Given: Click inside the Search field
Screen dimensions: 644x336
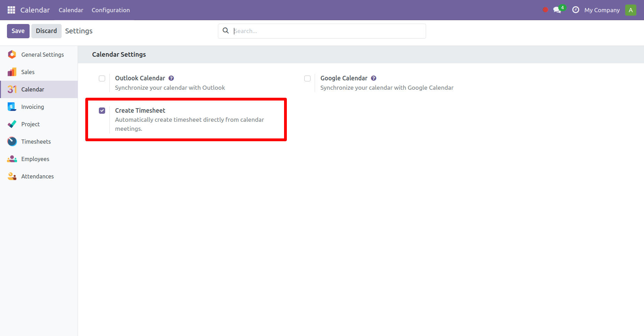Looking at the screenshot, I should click(x=321, y=31).
